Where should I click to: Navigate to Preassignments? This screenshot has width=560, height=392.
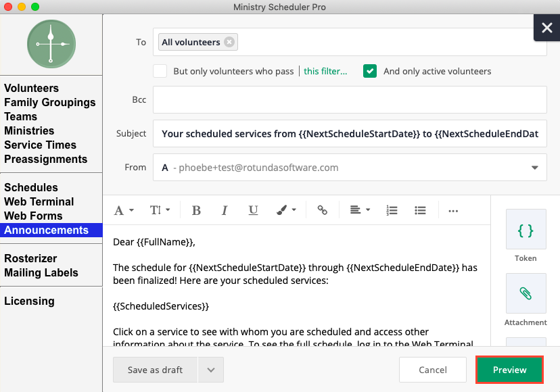[x=46, y=160]
